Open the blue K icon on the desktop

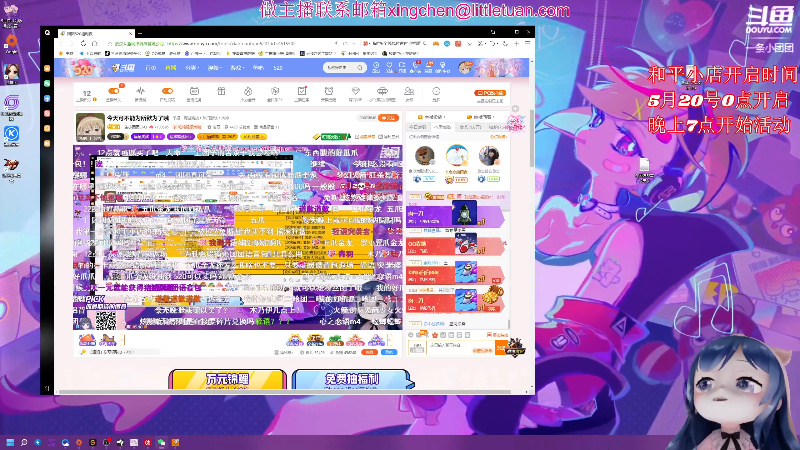click(11, 134)
